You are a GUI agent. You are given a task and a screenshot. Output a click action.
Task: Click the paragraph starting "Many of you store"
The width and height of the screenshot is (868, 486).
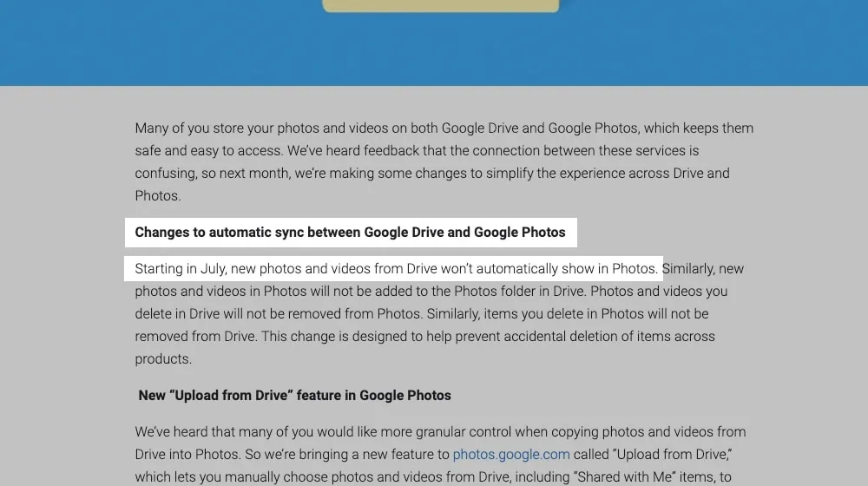(444, 161)
